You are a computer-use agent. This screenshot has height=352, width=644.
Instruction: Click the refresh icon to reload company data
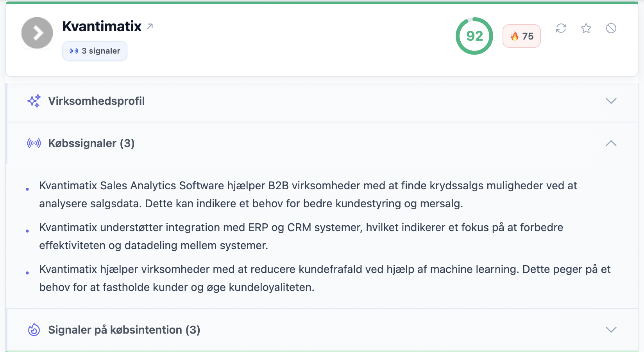561,28
